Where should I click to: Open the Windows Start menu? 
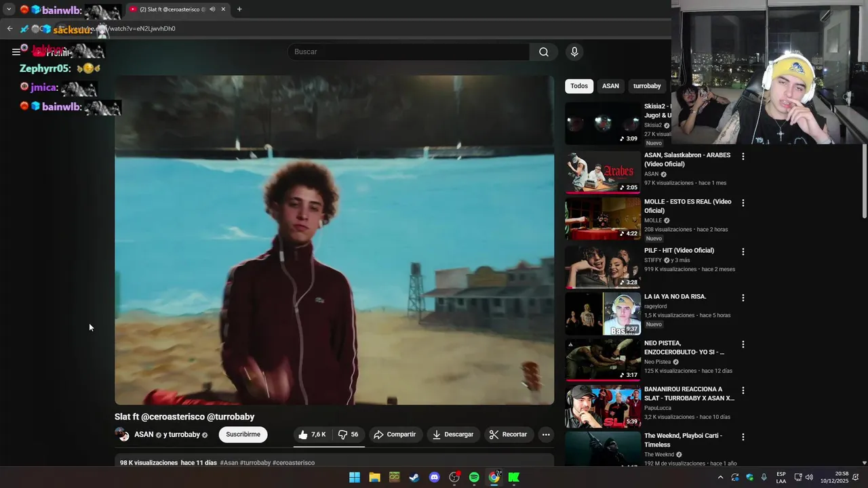[355, 477]
